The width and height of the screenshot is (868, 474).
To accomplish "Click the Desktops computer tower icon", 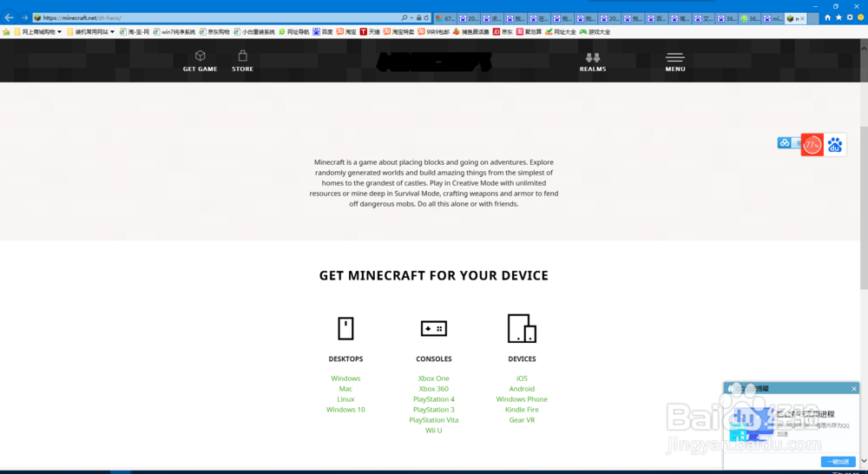I will (345, 328).
